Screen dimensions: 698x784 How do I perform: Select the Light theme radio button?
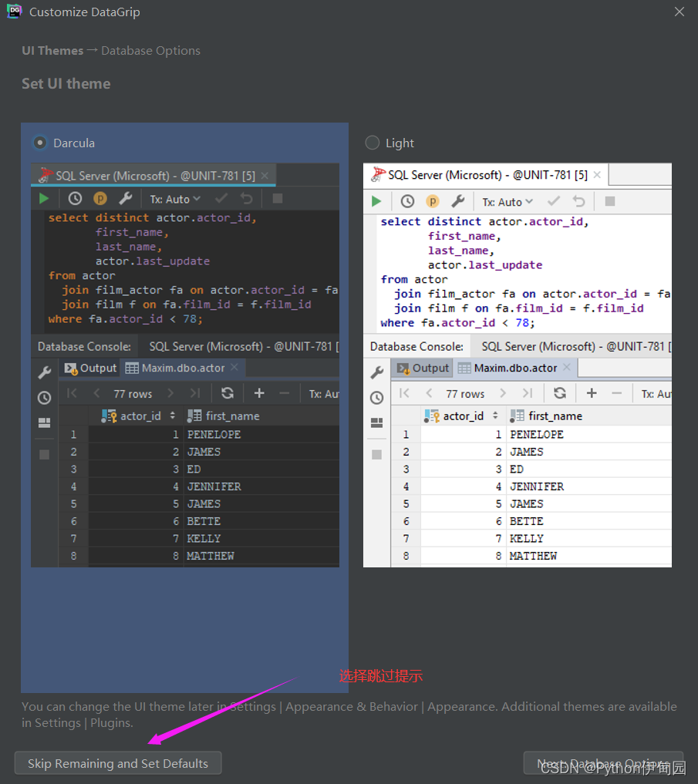coord(373,143)
